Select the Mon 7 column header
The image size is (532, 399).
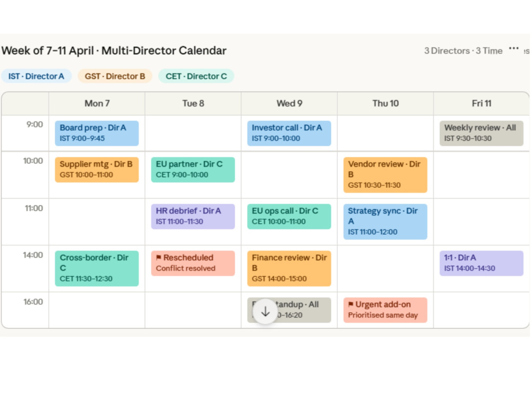tap(97, 103)
